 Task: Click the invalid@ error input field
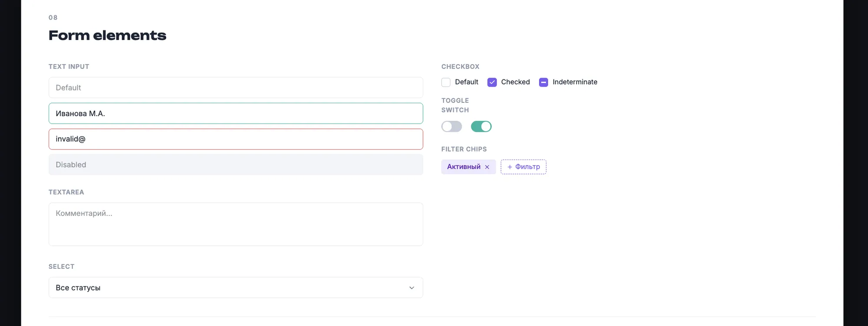pos(236,139)
